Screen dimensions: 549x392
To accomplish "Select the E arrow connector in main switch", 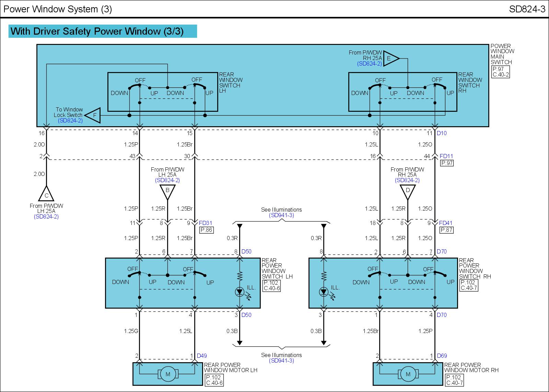I will pos(390,58).
